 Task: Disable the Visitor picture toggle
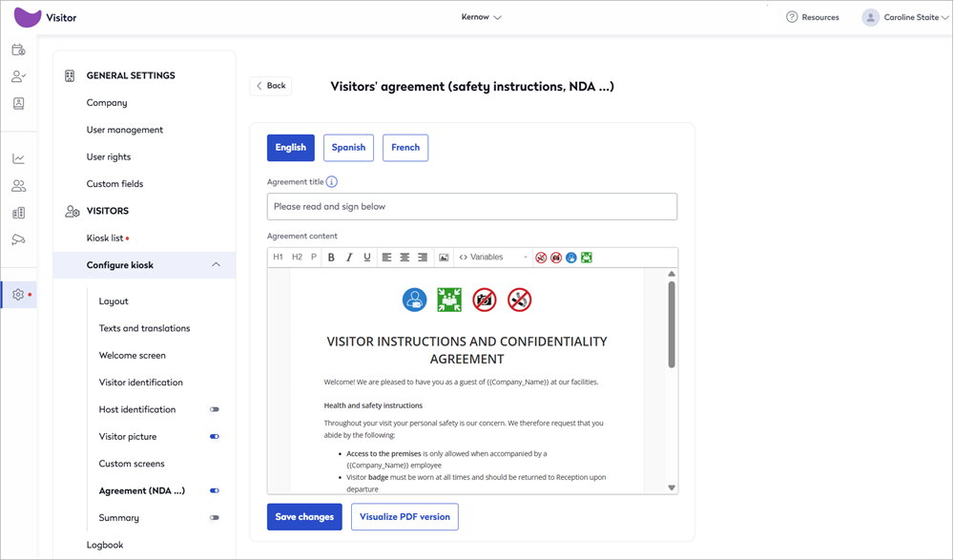click(215, 437)
